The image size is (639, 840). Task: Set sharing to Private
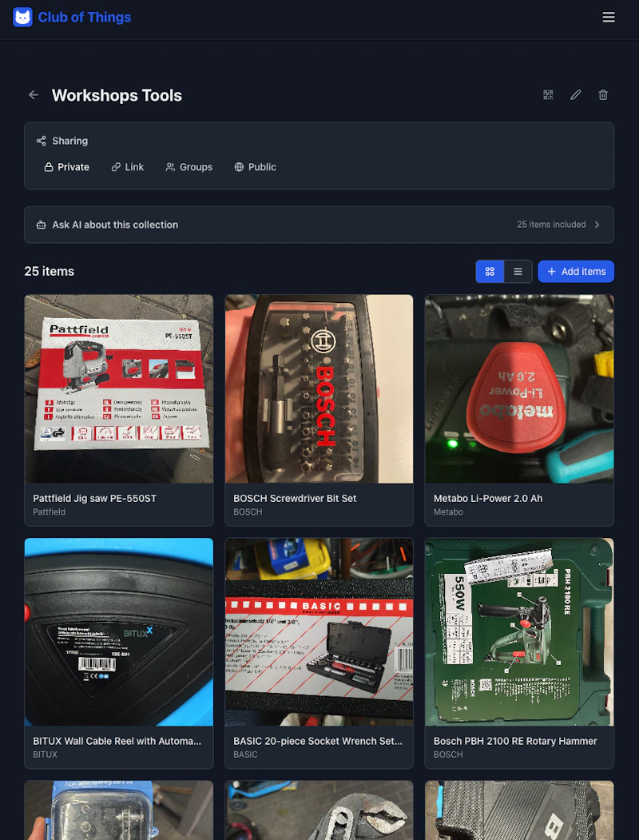tap(67, 167)
